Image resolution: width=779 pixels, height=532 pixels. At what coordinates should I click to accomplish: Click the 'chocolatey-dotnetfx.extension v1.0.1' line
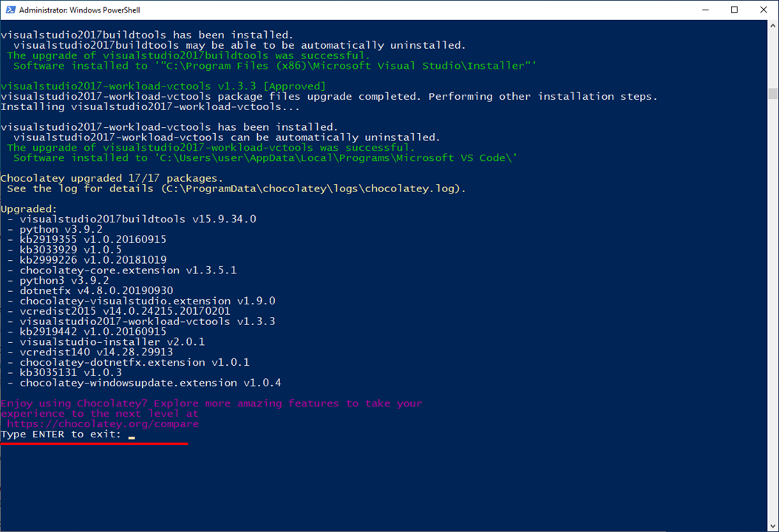click(x=135, y=362)
